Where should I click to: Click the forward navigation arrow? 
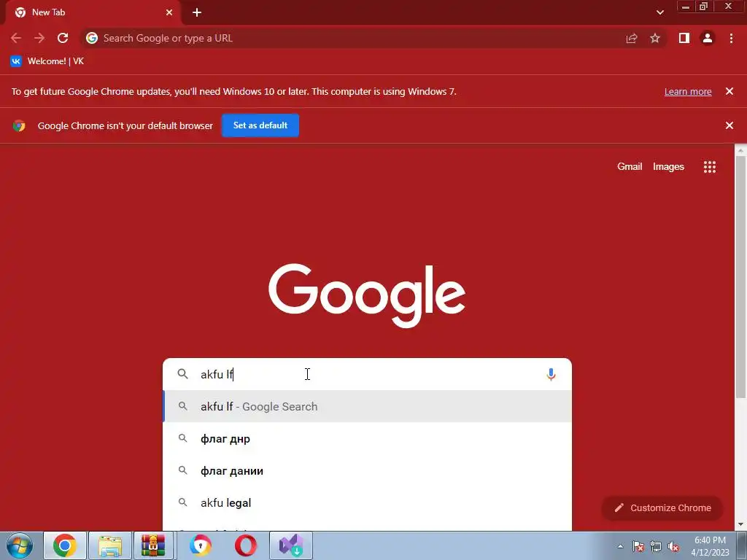(x=39, y=38)
